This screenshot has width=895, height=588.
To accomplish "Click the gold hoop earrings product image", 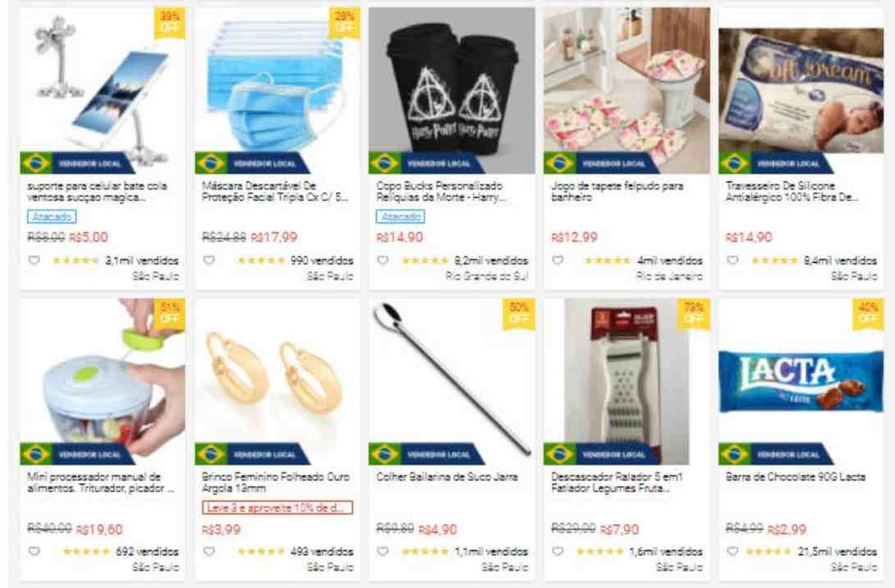I will pyautogui.click(x=278, y=381).
